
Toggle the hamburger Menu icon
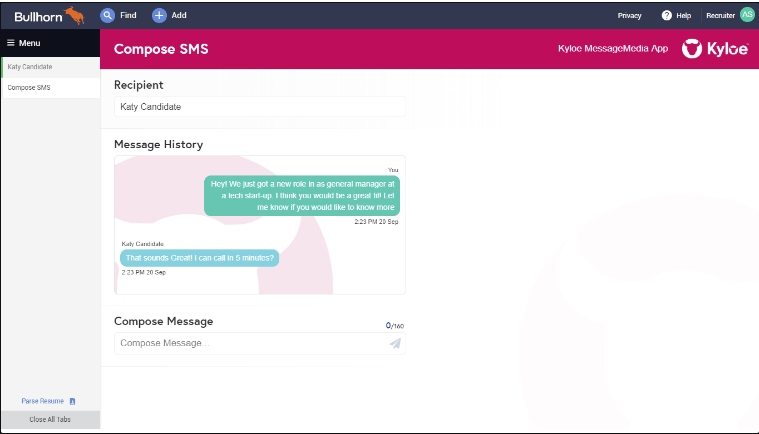click(11, 43)
